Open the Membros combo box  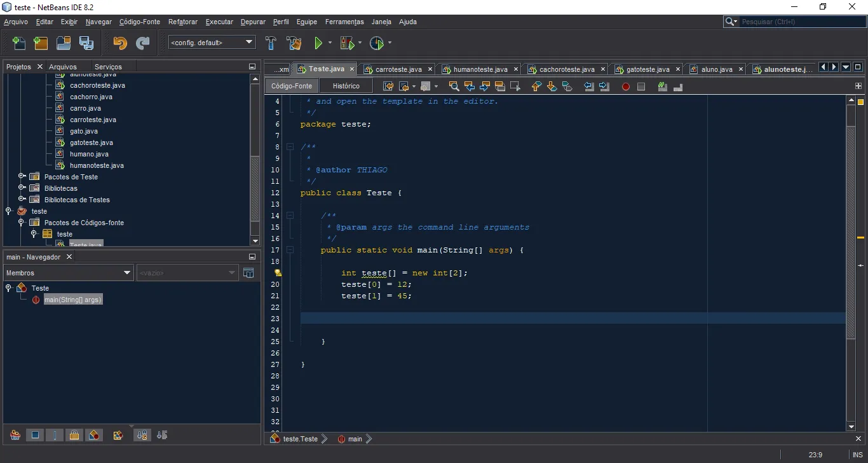pyautogui.click(x=68, y=273)
